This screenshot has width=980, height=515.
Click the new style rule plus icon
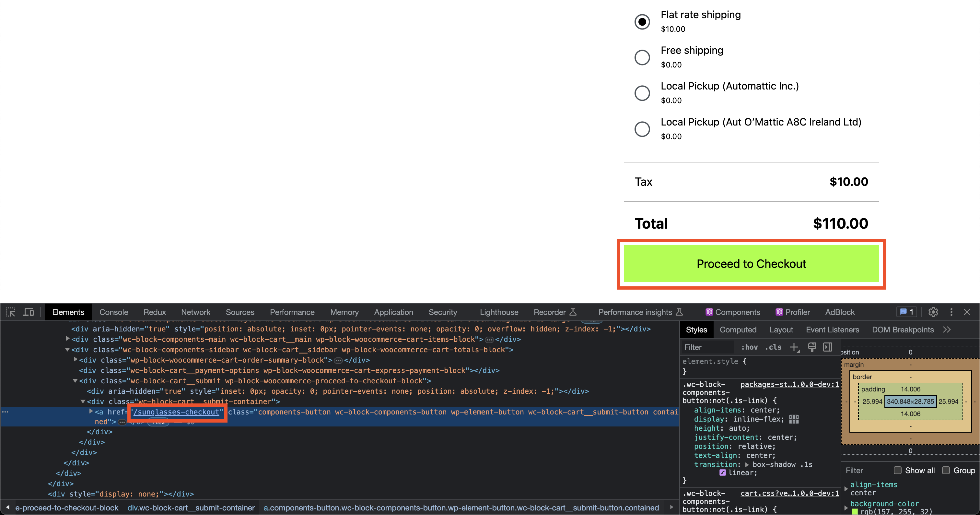coord(795,347)
